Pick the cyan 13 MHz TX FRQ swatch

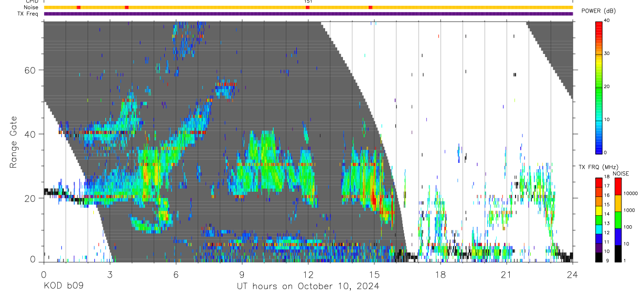(x=599, y=229)
